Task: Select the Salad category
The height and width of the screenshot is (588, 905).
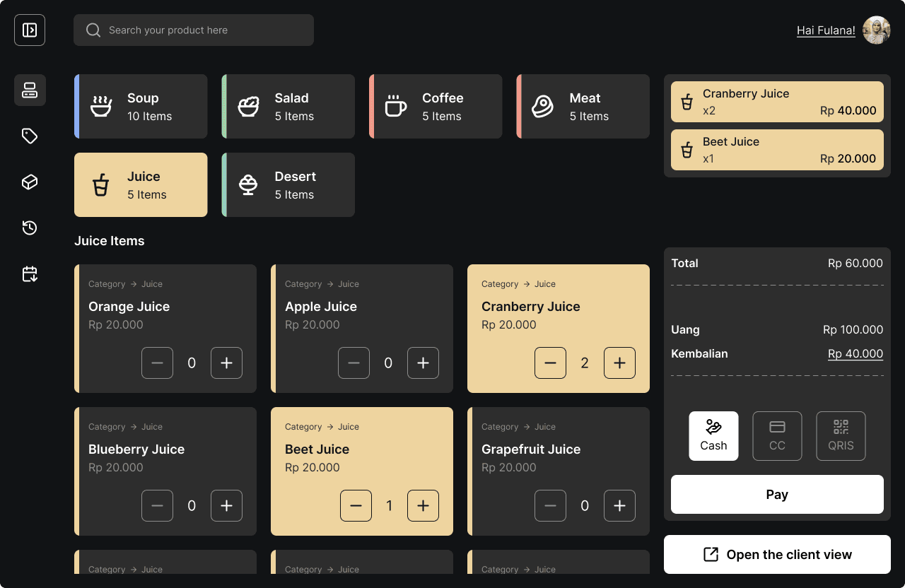Action: tap(288, 106)
